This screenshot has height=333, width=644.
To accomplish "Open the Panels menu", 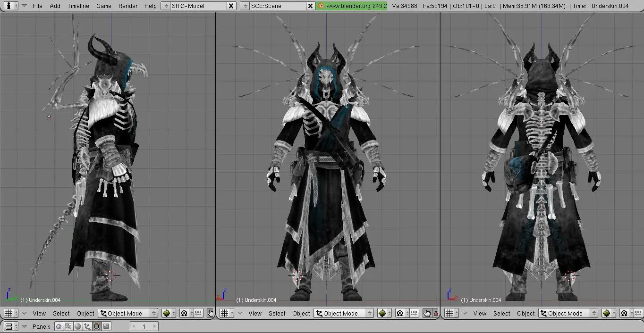I will click(x=42, y=326).
